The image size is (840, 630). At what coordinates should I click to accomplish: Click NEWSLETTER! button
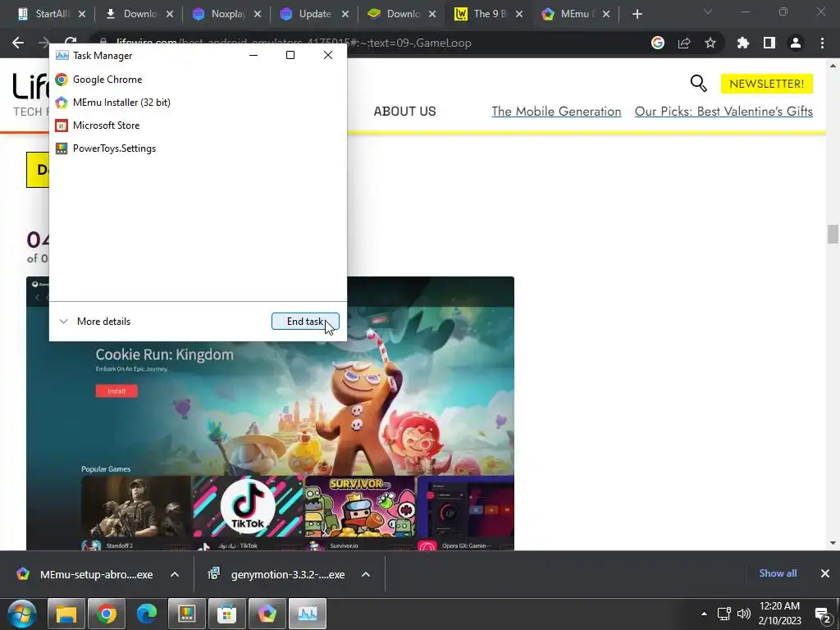point(767,84)
